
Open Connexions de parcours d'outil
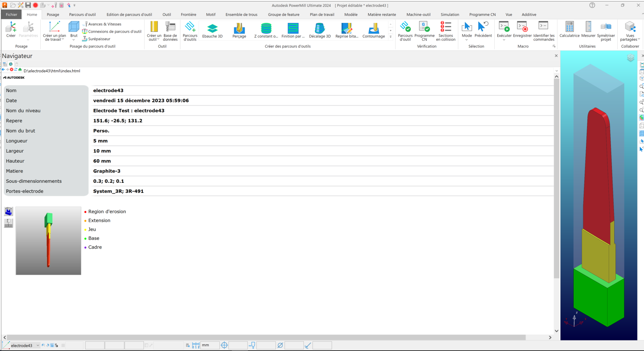click(112, 31)
